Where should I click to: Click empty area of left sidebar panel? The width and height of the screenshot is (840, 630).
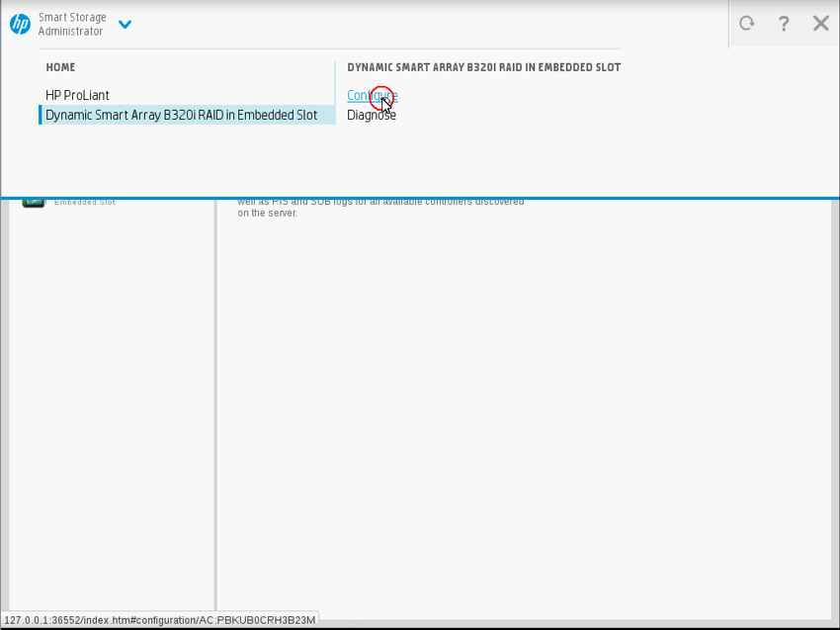111,396
